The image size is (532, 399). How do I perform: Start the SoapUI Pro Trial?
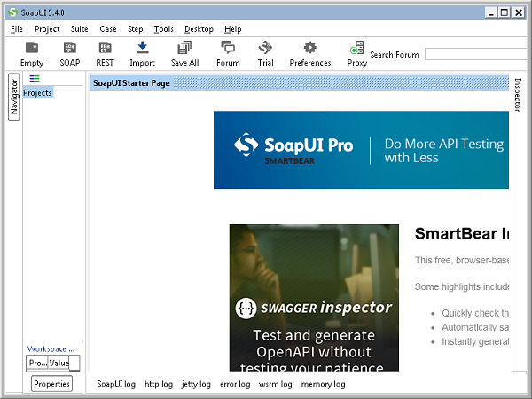[265, 53]
